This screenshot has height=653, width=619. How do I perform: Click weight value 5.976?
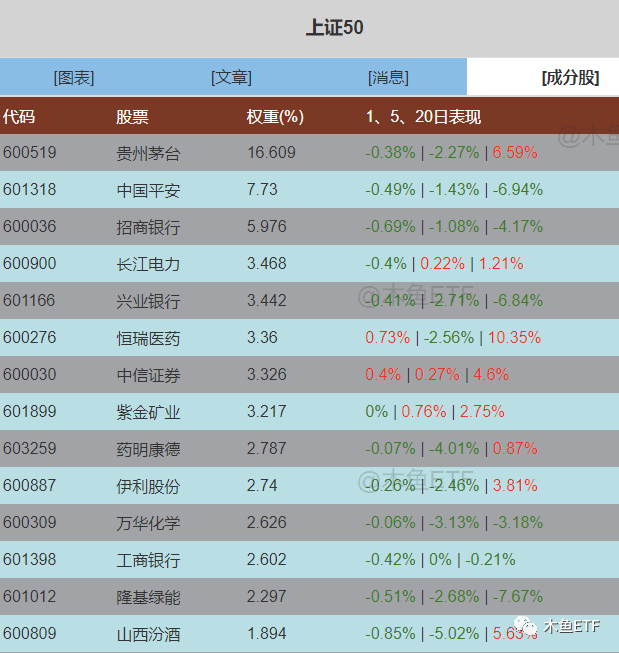[267, 227]
